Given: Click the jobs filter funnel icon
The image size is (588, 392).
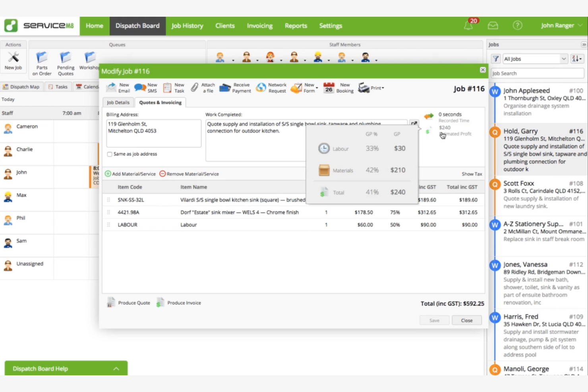Looking at the screenshot, I should (495, 58).
